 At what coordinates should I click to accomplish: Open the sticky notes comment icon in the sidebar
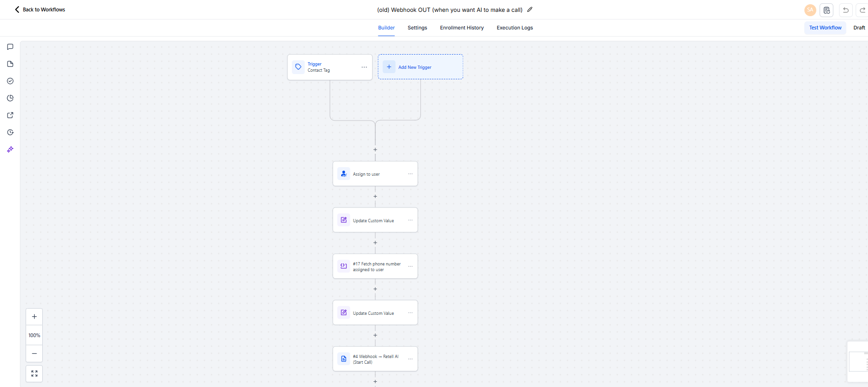click(10, 47)
